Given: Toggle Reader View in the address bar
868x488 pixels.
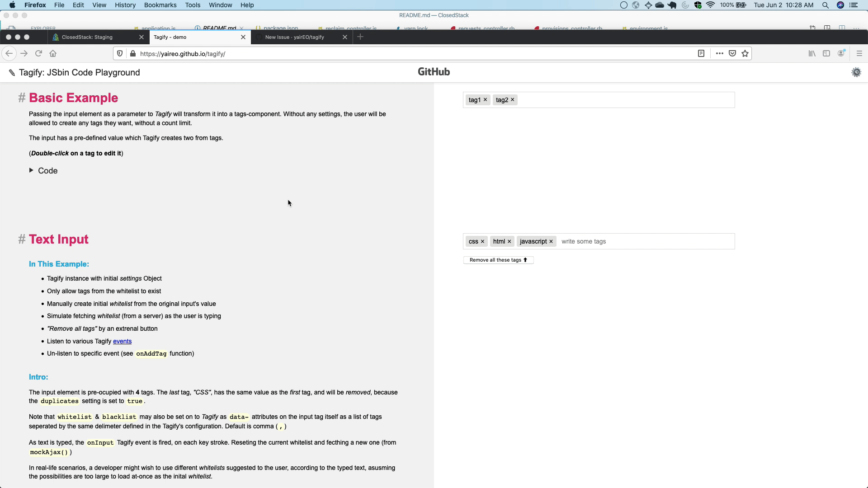Looking at the screenshot, I should click(701, 53).
